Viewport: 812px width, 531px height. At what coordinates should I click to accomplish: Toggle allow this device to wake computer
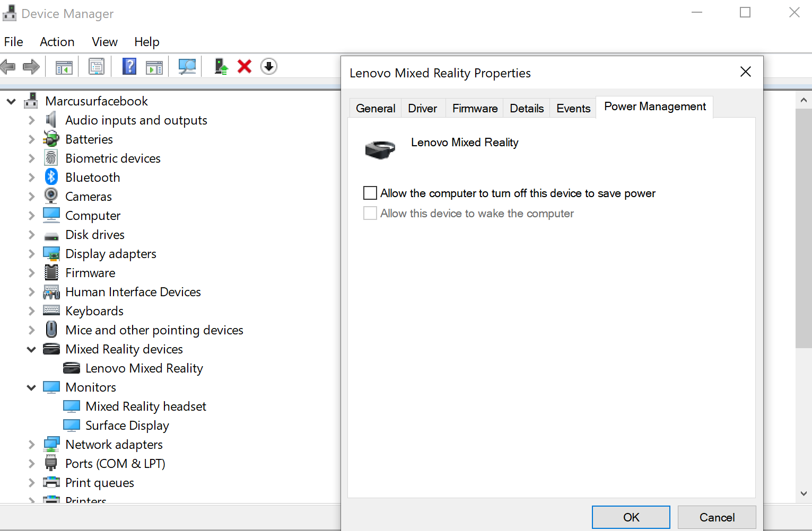(370, 213)
